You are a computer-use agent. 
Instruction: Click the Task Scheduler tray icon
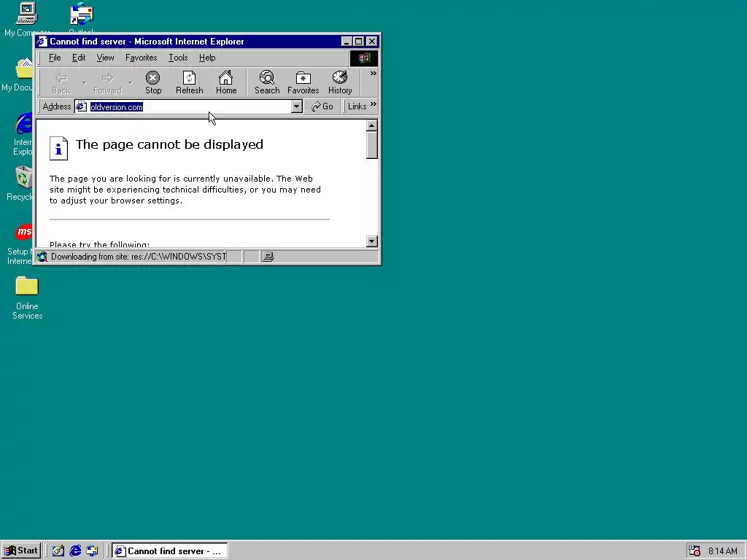[694, 551]
